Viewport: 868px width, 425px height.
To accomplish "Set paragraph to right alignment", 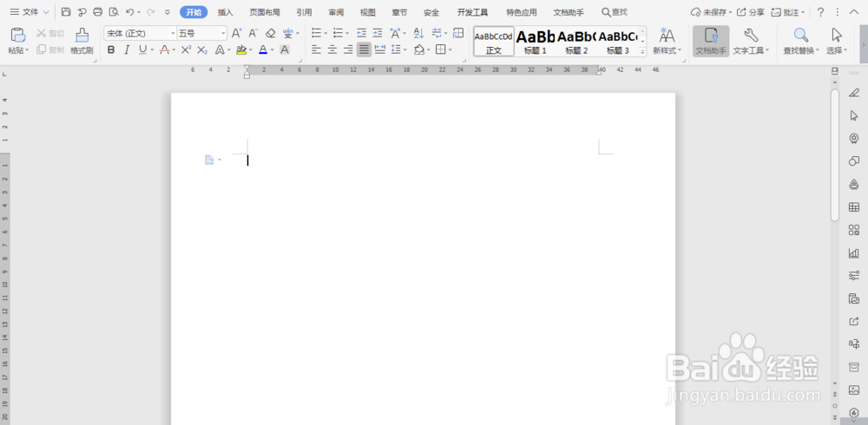I will 348,49.
